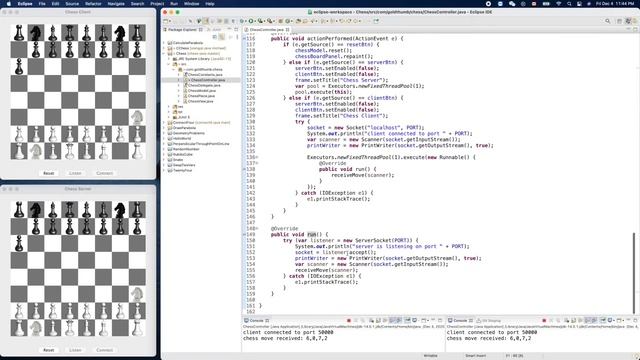Select the left Console tab
640x360 pixels.
click(256, 320)
